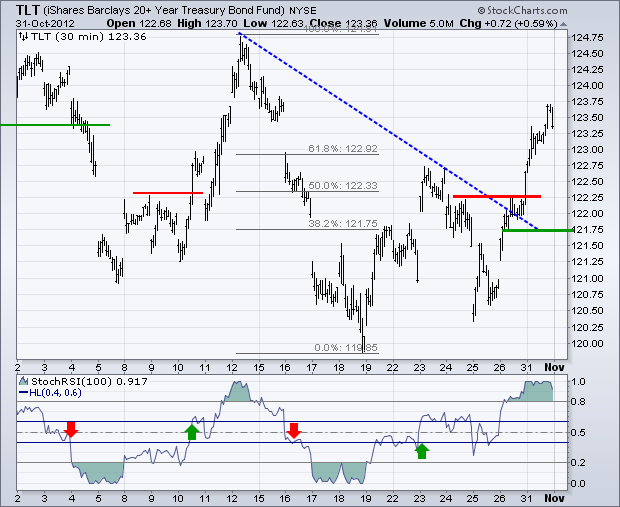
Task: Click the small triangle icon after the Chg value
Action: 563,24
